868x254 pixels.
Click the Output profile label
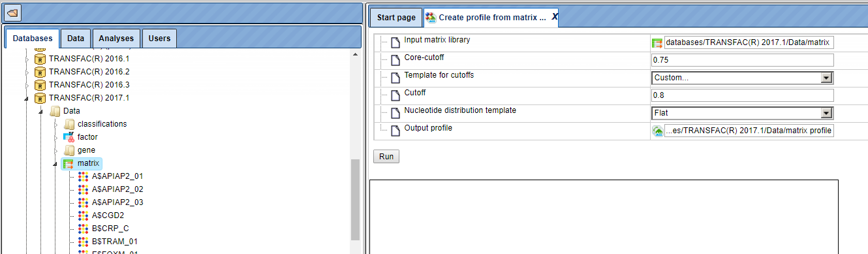[428, 128]
